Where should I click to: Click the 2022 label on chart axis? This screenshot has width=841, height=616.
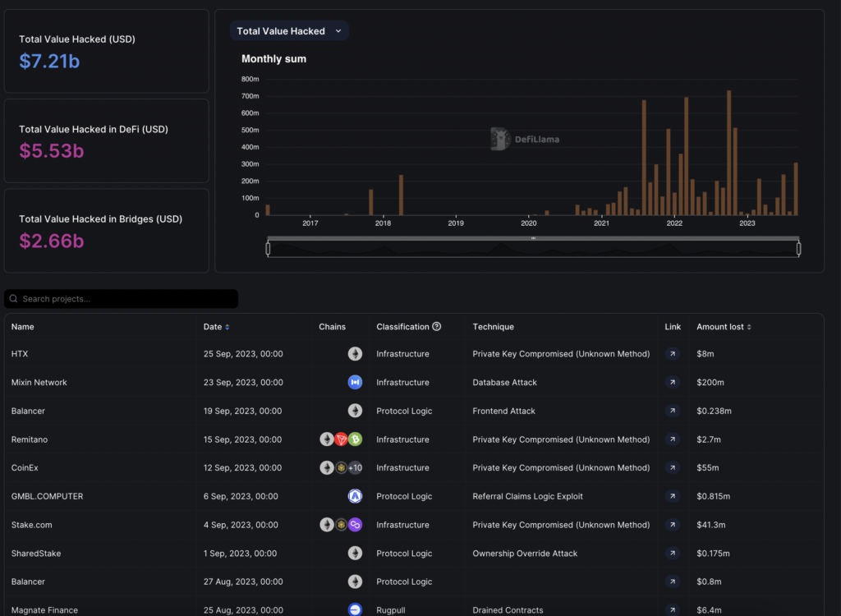point(674,223)
